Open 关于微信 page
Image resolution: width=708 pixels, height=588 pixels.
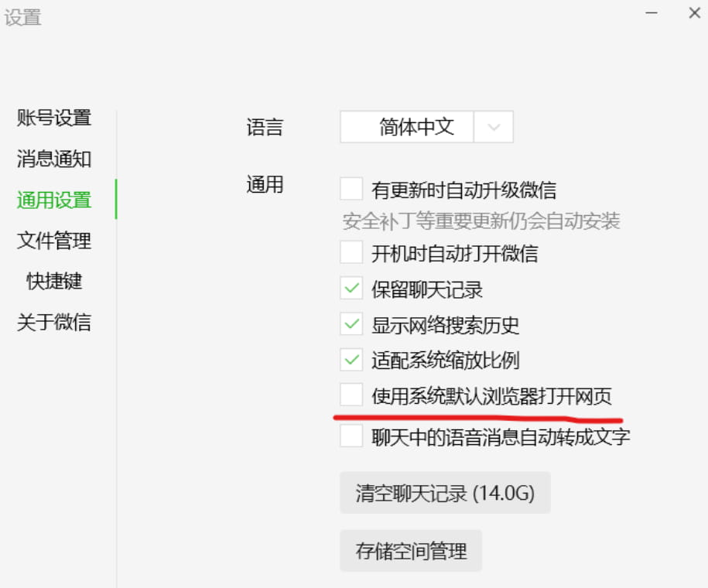point(53,322)
